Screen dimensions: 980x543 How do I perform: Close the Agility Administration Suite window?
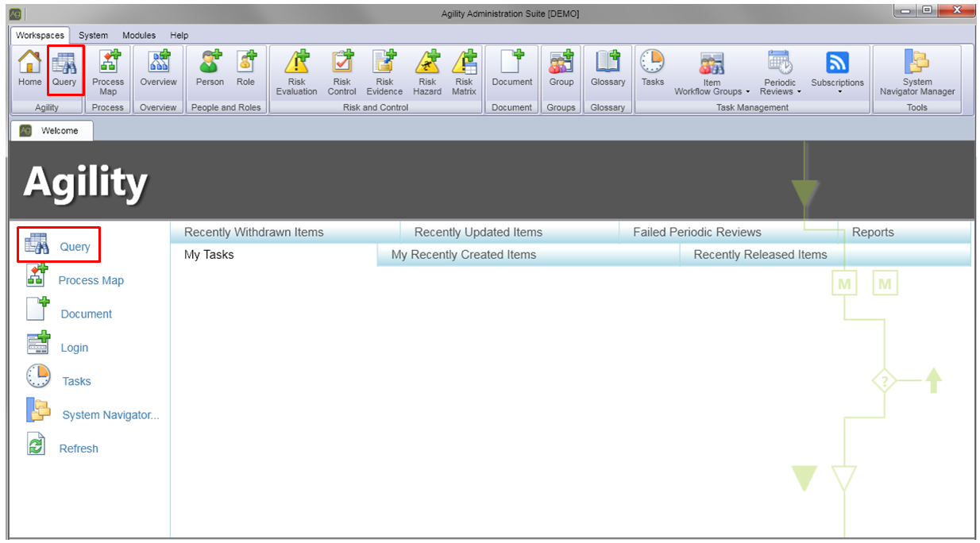tap(956, 10)
